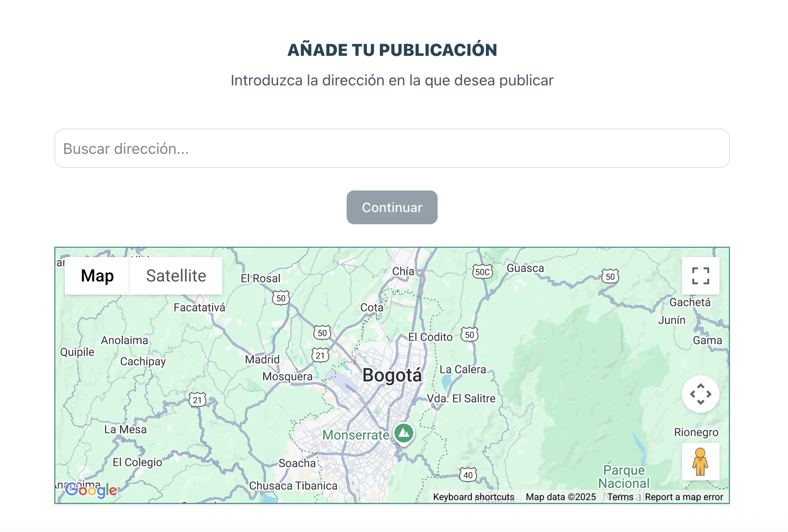Click the map pan control arrows
Viewport: 788px width, 532px height.
(700, 395)
